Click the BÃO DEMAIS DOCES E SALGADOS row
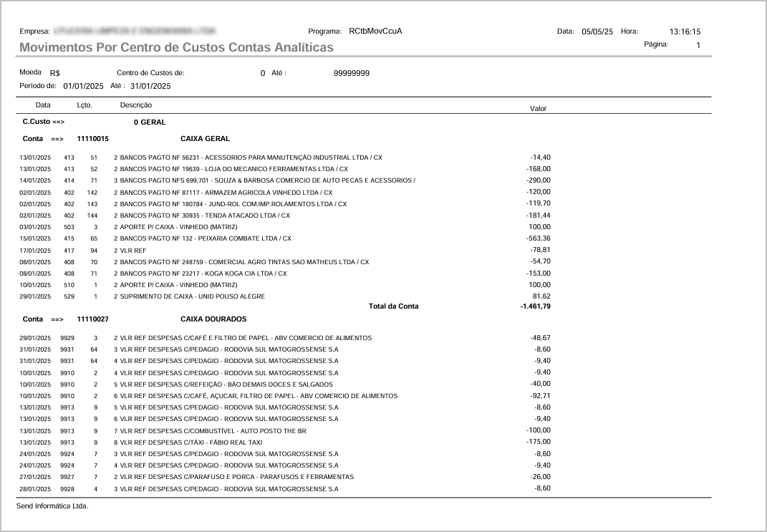This screenshot has height=532, width=767. (285, 385)
